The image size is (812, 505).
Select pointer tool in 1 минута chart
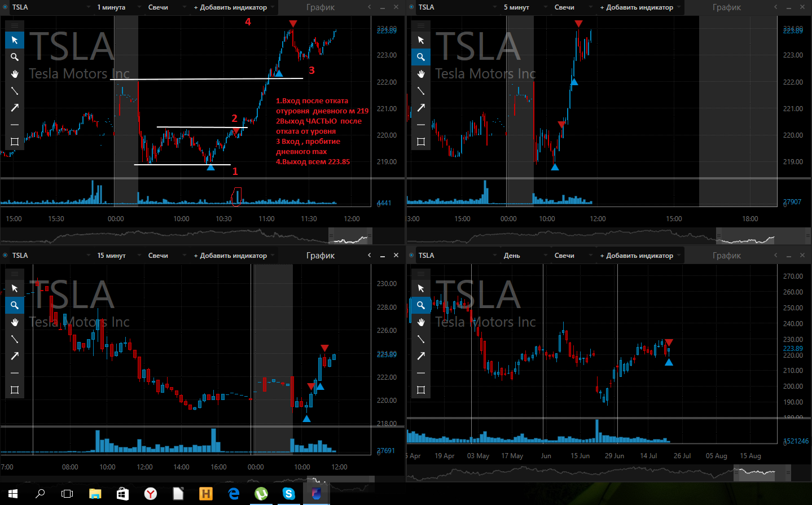tap(15, 40)
